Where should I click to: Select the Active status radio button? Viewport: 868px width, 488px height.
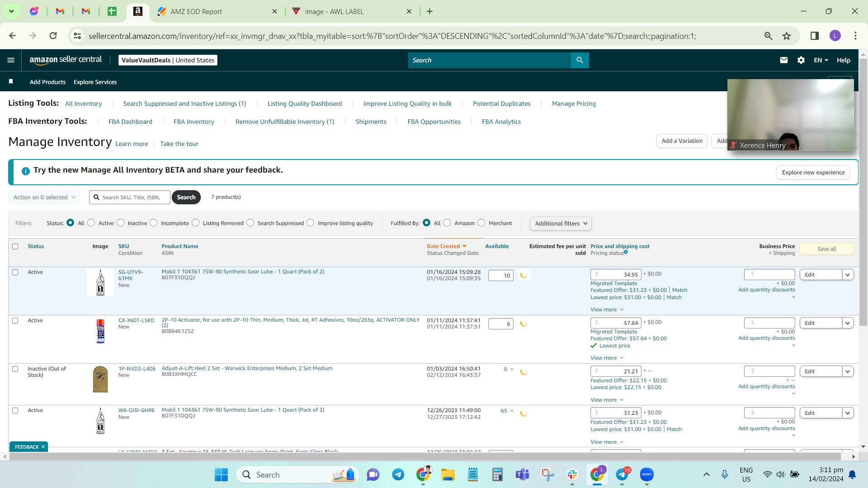coord(91,223)
